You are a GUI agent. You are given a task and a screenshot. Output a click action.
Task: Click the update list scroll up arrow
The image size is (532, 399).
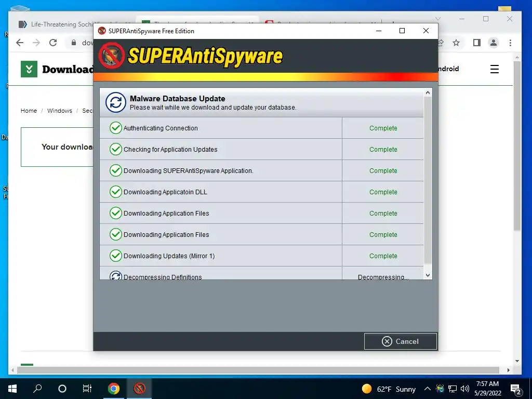tap(428, 92)
